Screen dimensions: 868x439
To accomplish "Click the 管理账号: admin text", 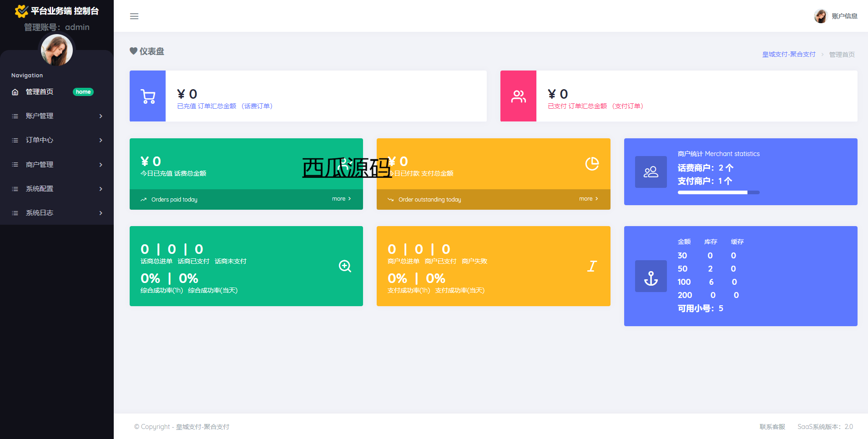I will 57,27.
